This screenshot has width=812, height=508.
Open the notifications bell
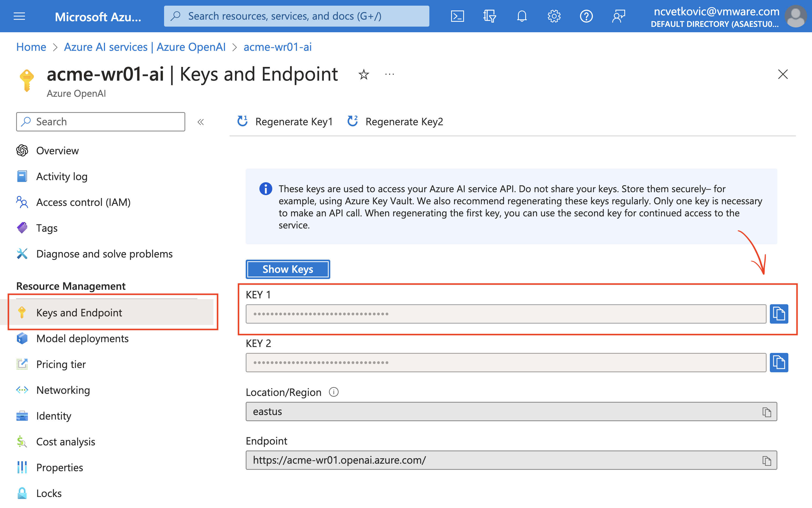[x=522, y=16]
